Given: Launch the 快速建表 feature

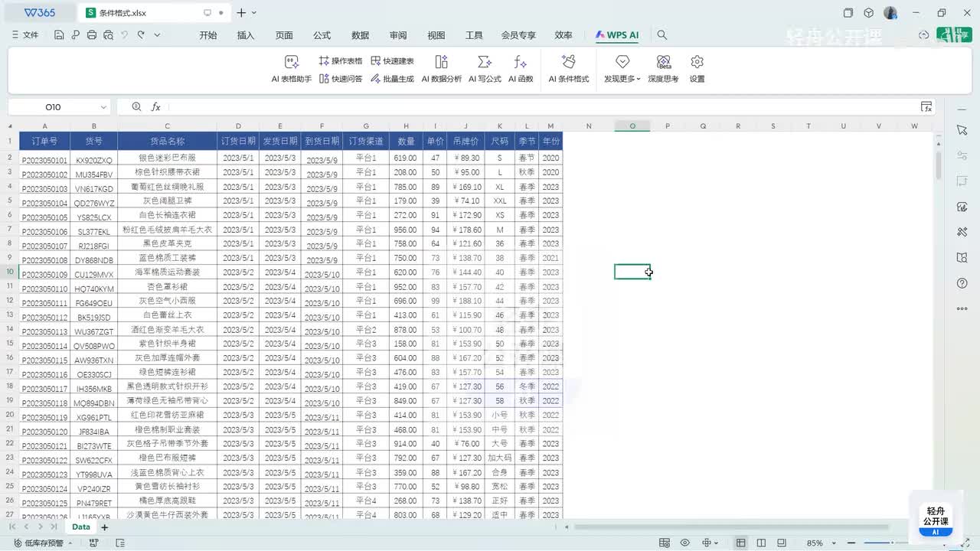Looking at the screenshot, I should pyautogui.click(x=392, y=61).
